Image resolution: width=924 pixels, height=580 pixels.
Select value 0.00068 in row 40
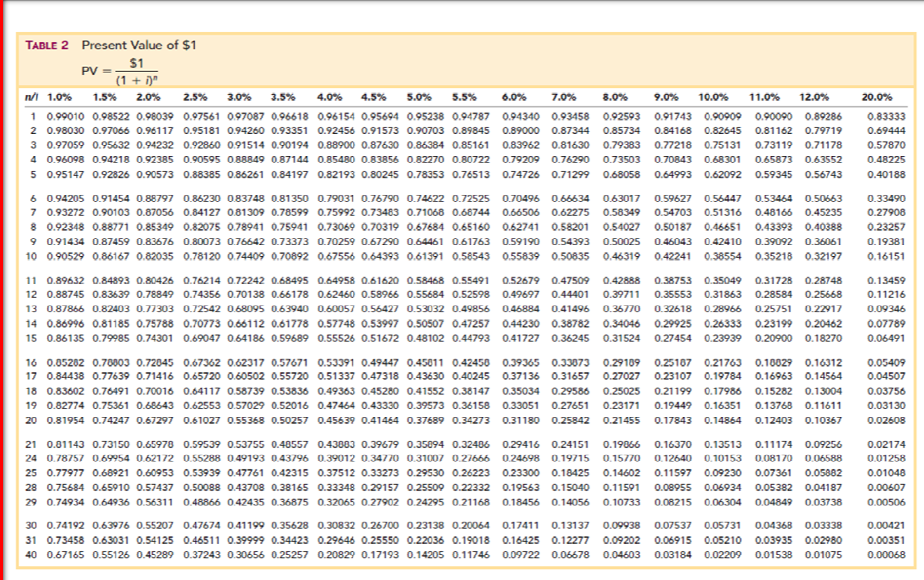(x=886, y=555)
